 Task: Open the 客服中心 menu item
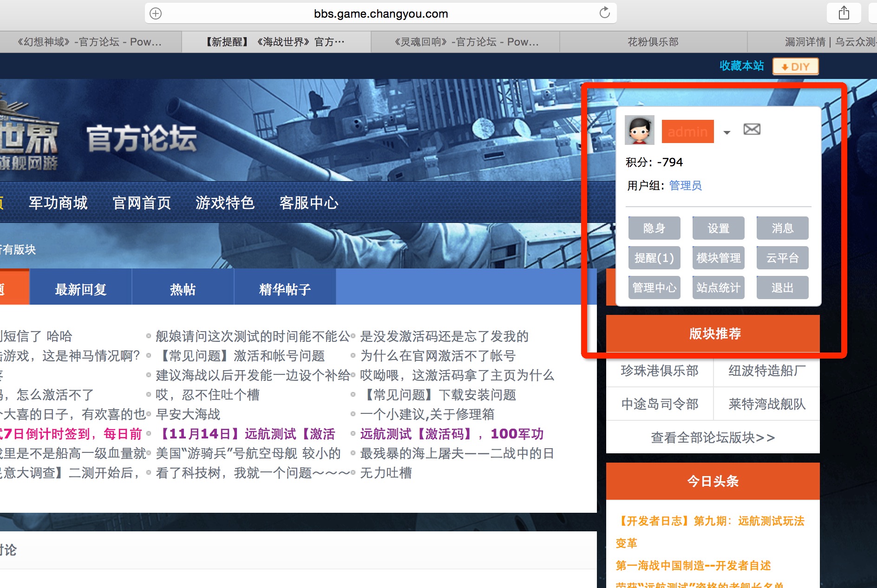point(309,203)
